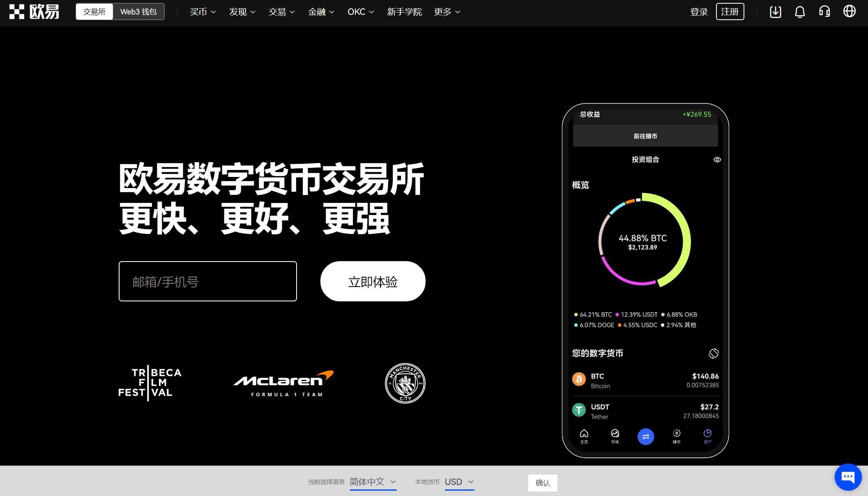868x496 pixels.
Task: Select the 交易所 tab
Action: [94, 11]
